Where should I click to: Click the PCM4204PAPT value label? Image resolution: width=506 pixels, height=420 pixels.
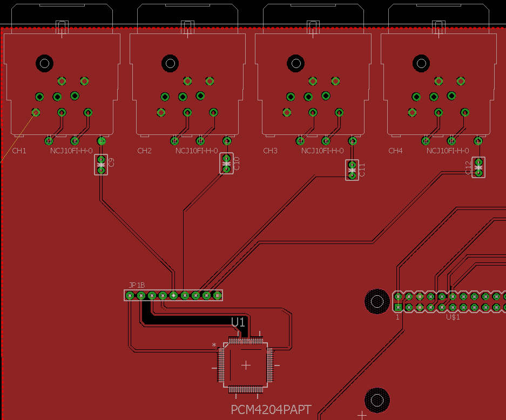pos(271,410)
